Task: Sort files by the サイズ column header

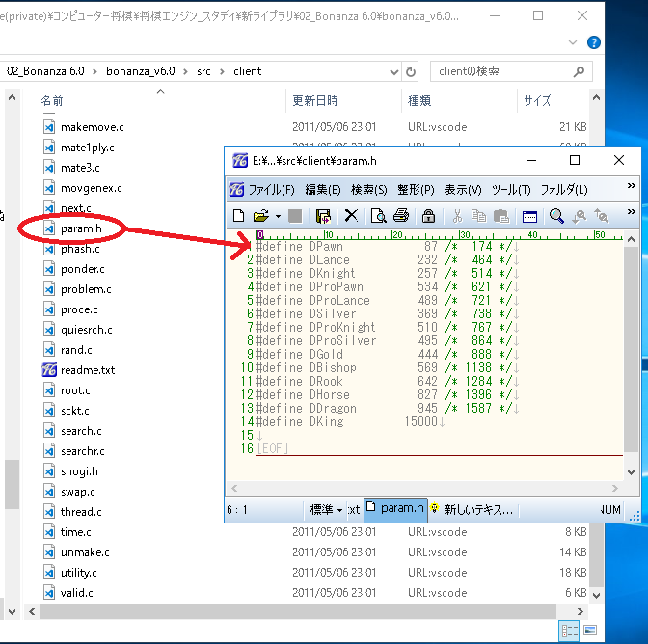Action: pos(537,100)
